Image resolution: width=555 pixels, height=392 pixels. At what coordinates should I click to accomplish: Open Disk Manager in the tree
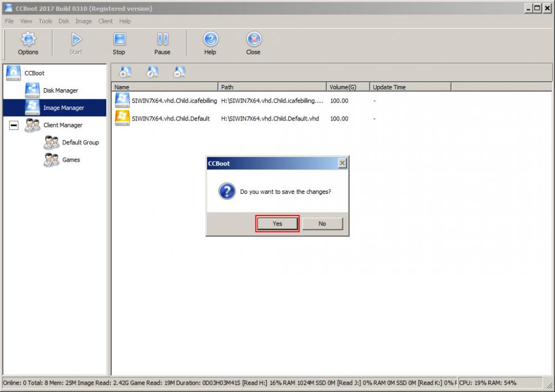click(x=61, y=91)
